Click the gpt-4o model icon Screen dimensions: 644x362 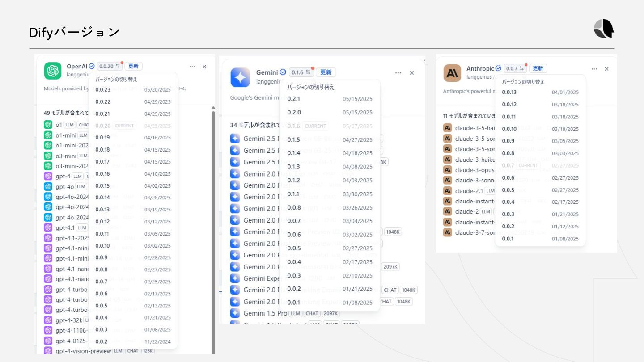[x=48, y=186]
